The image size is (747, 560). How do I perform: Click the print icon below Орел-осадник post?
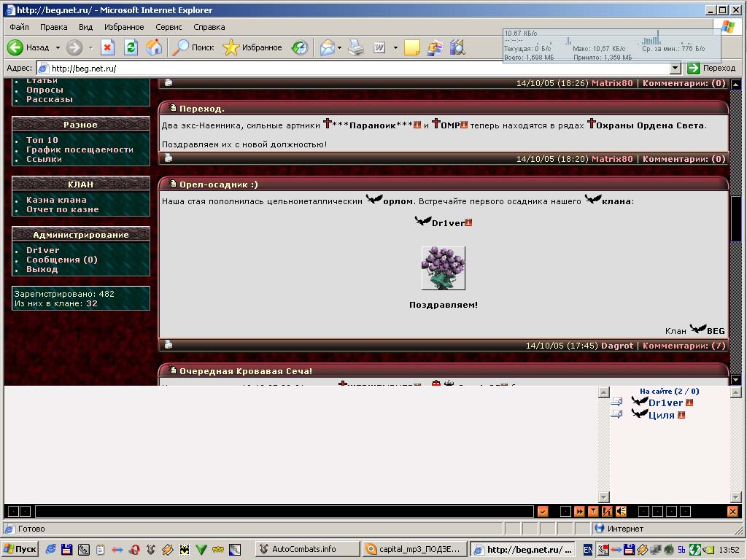[169, 344]
